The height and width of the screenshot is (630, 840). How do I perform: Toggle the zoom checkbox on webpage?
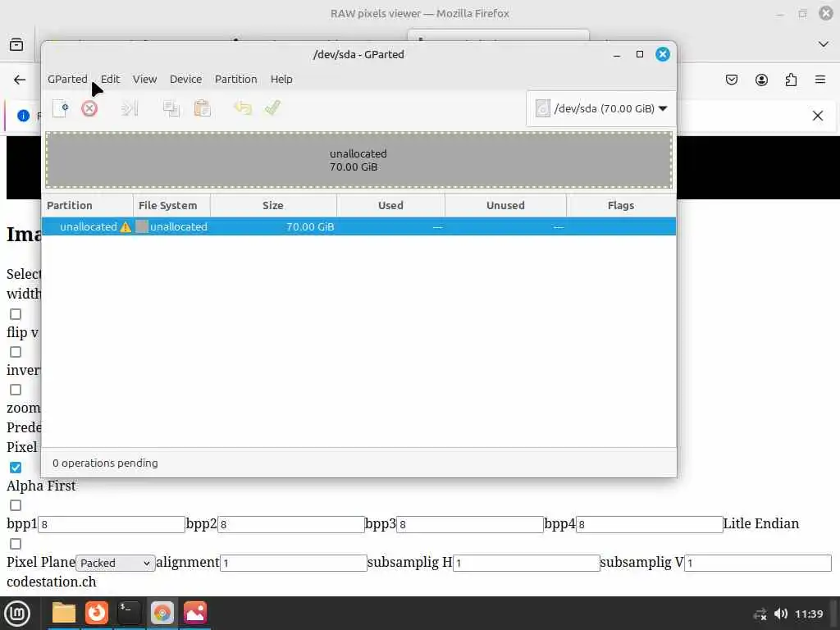tap(16, 390)
